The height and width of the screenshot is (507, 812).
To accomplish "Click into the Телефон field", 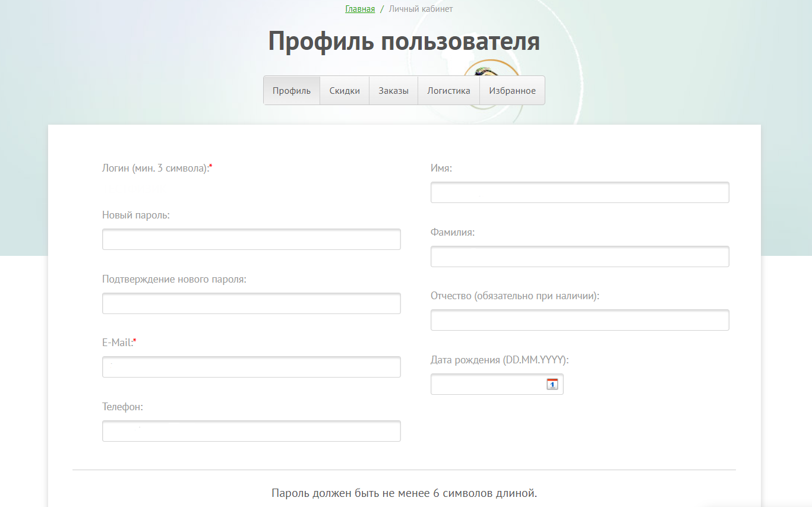I will (251, 431).
